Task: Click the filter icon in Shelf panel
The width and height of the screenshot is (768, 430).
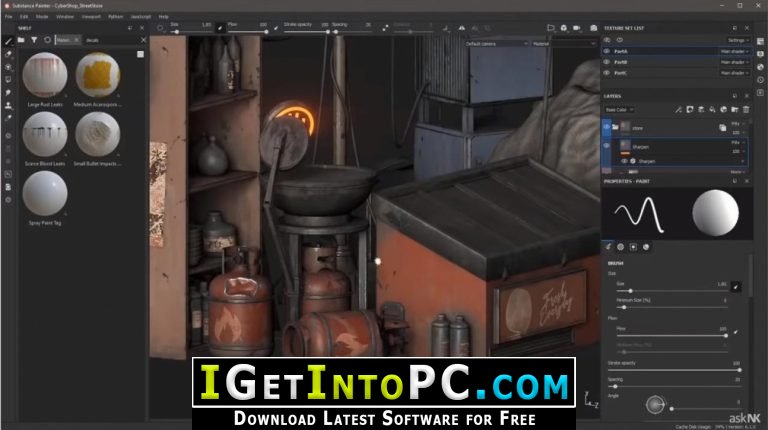Action: [34, 40]
